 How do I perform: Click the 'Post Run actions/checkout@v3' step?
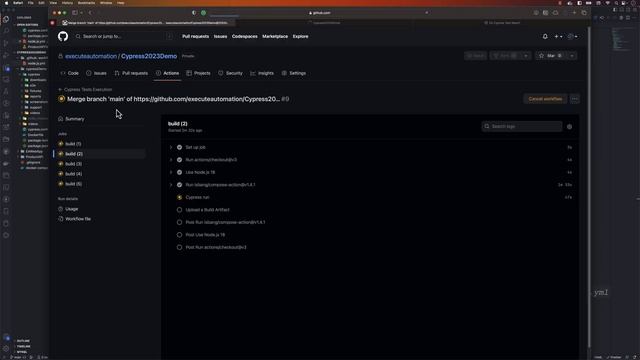click(x=371, y=247)
